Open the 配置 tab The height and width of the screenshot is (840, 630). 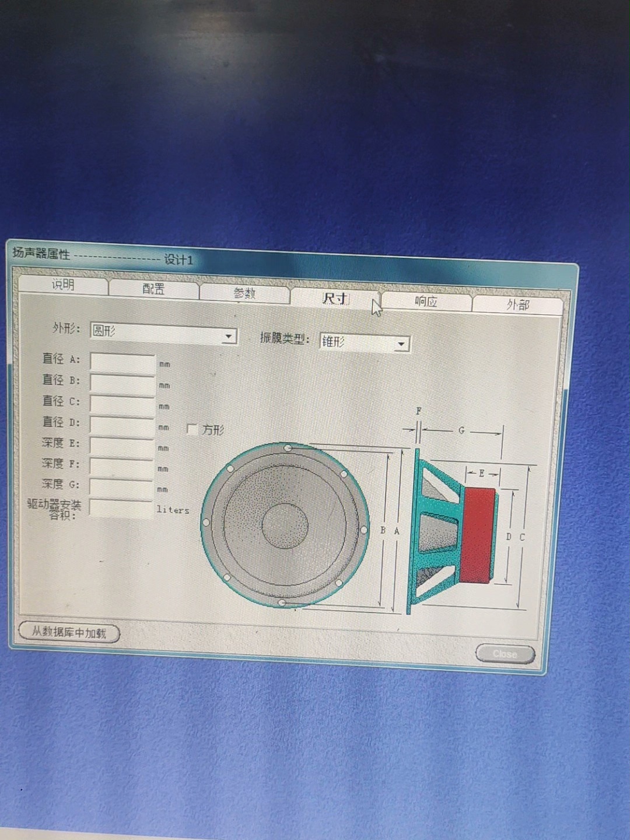[x=154, y=289]
